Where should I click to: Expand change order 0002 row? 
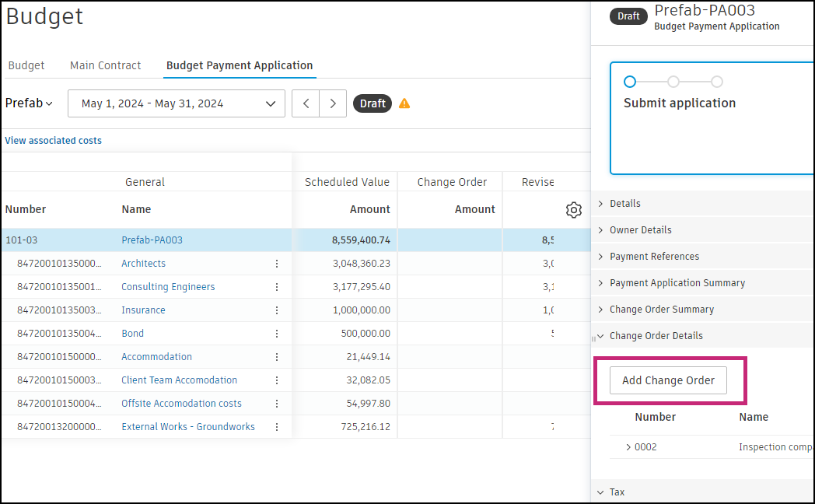[628, 447]
